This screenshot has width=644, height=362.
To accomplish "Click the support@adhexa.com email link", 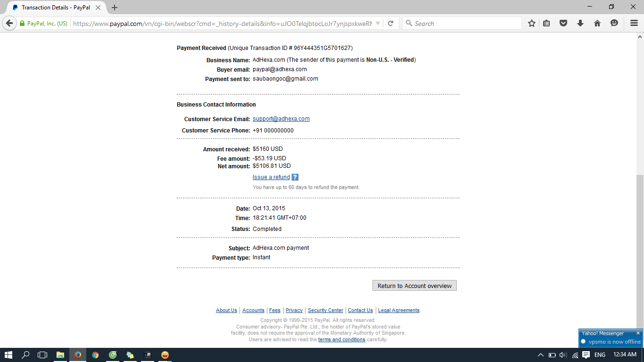I will [281, 119].
